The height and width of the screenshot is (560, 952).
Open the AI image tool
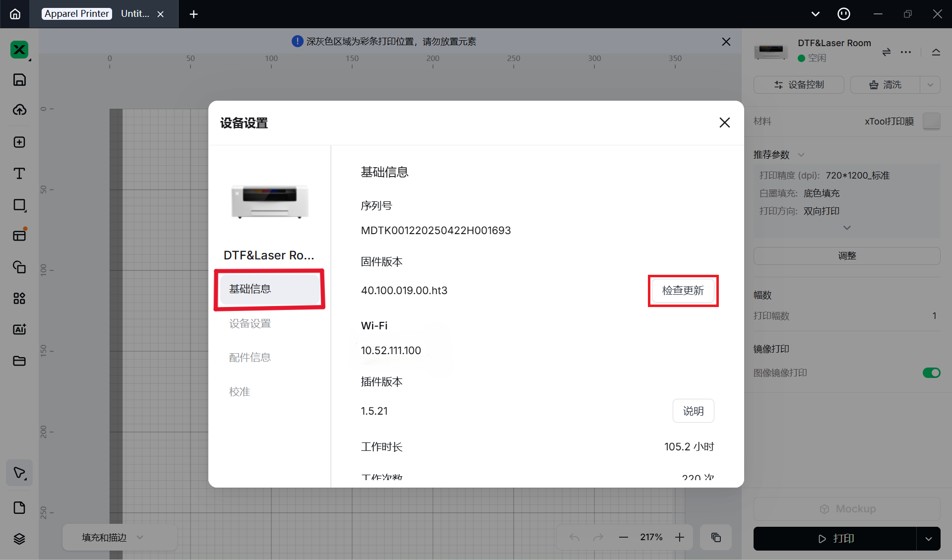19,329
